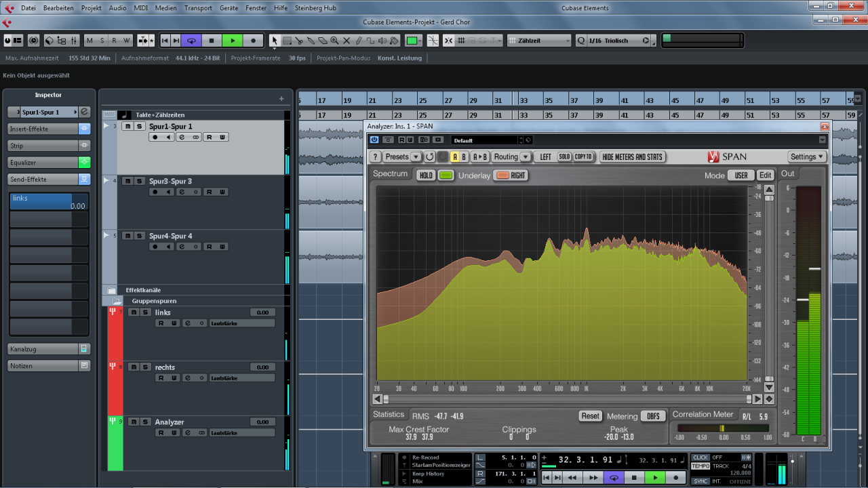
Task: Click SPAN help question mark button
Action: [375, 157]
